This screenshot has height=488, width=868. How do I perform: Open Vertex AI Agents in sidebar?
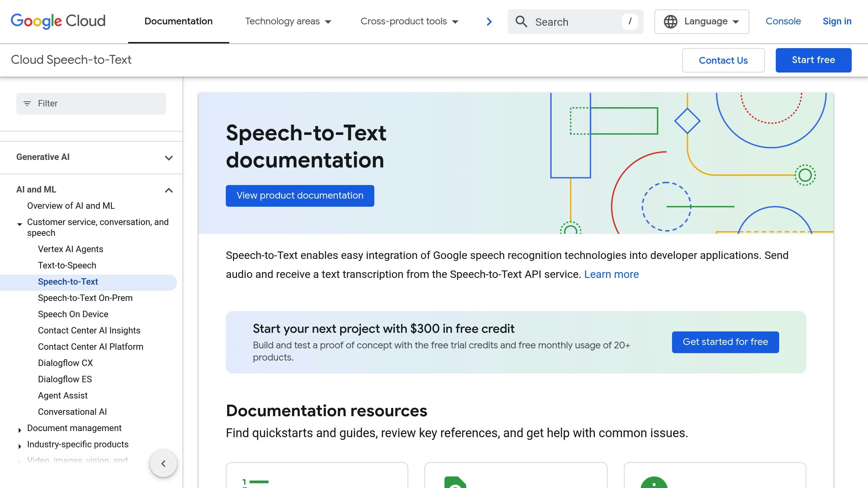[x=71, y=249]
